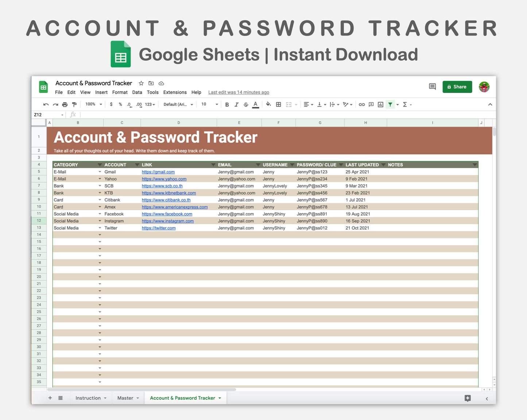Click the functions (sigma) icon
Viewport: 527px width, 420px height.
click(x=406, y=104)
